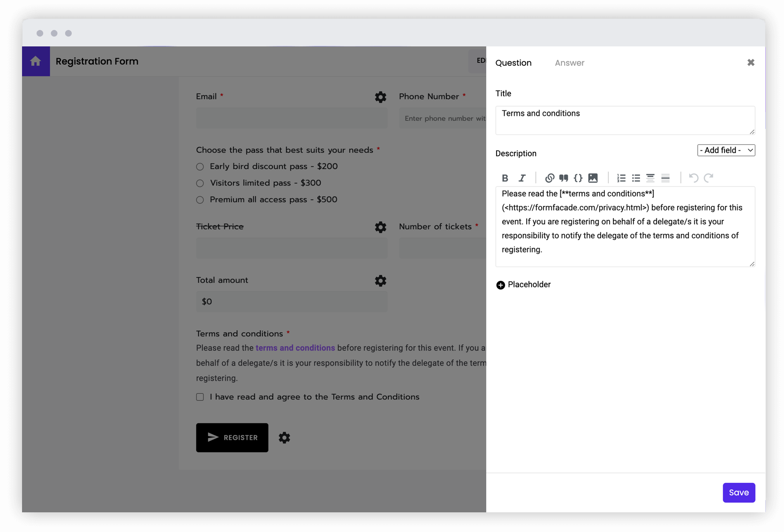
Task: Switch to the Answer tab
Action: (569, 62)
